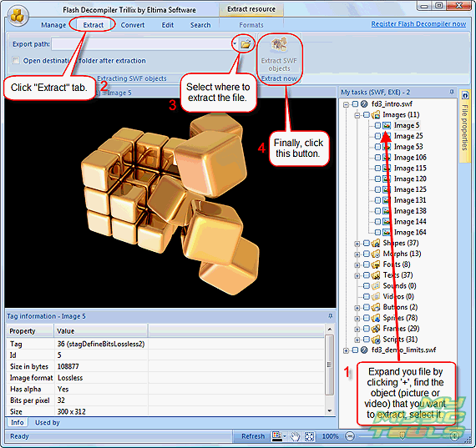This screenshot has width=476, height=448.
Task: Click the background color swatch button
Action: point(276,436)
